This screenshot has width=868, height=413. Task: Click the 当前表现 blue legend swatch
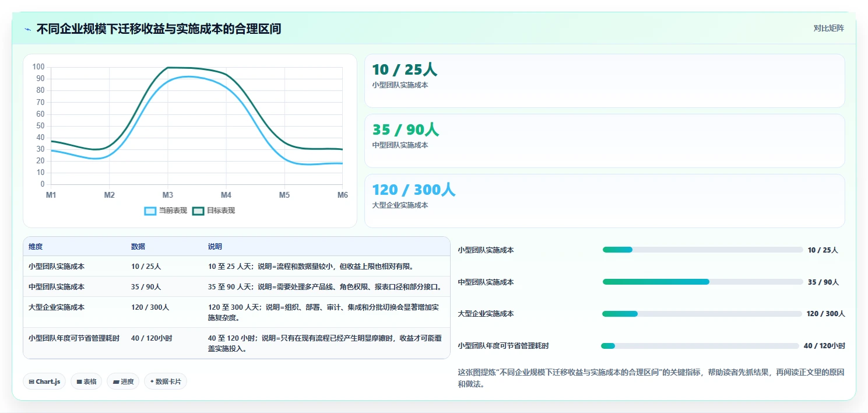pos(150,211)
